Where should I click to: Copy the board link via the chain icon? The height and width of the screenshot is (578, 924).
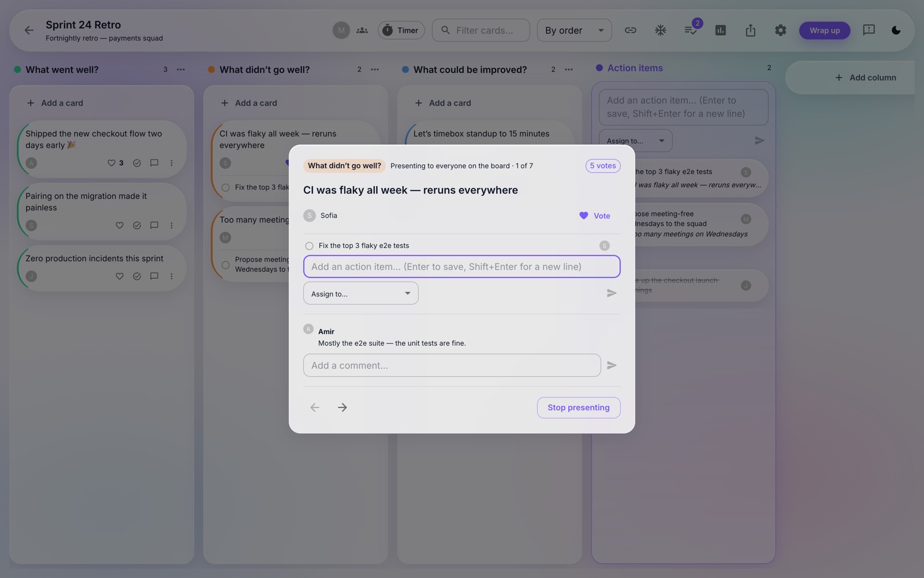click(631, 30)
